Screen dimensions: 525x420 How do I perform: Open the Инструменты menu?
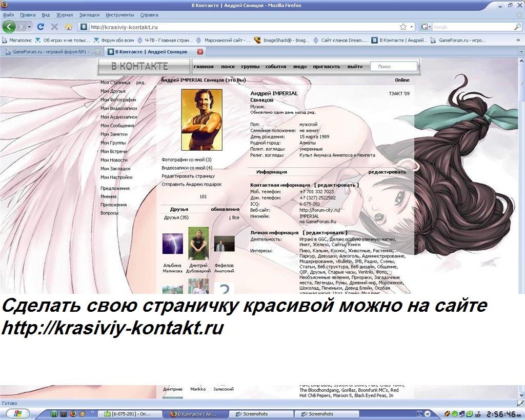[119, 15]
